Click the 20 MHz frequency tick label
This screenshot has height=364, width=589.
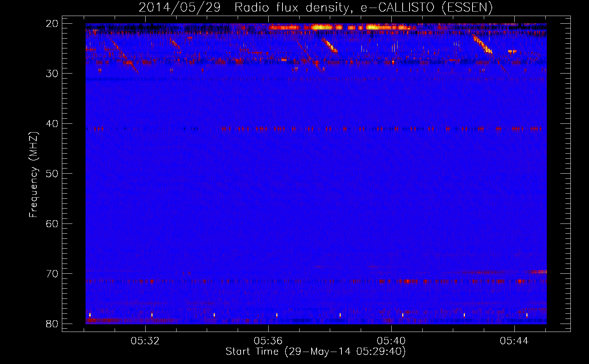(x=52, y=24)
